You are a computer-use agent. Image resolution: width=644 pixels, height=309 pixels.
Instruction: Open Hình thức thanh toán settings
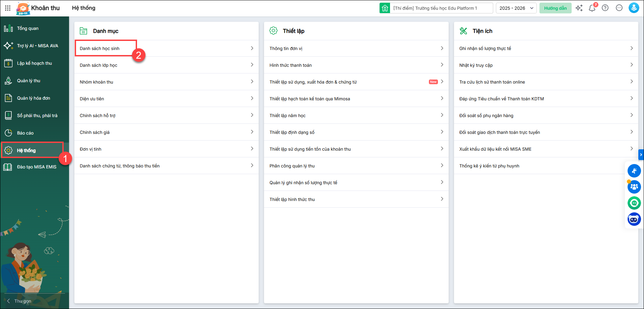tap(291, 65)
